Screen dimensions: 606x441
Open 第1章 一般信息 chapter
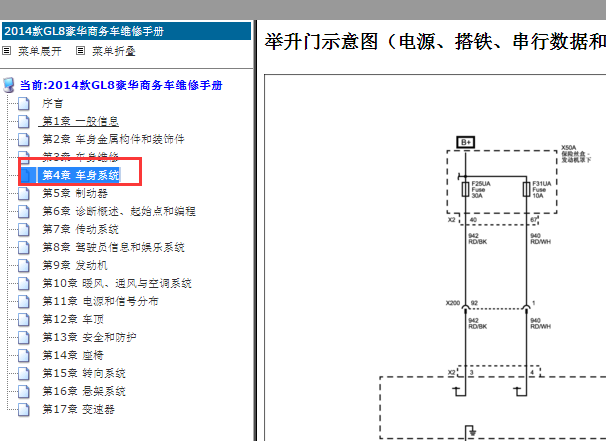pyautogui.click(x=80, y=121)
